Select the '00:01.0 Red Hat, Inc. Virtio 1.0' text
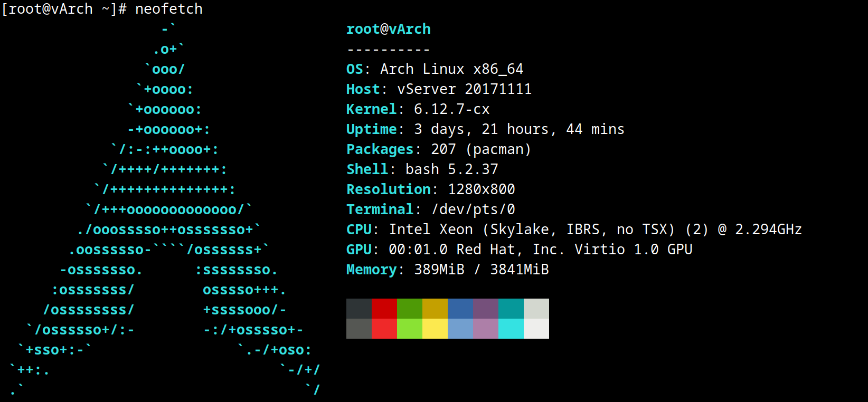This screenshot has width=868, height=402. pos(524,250)
